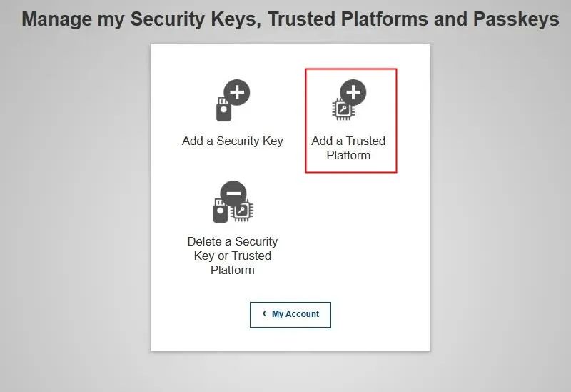The image size is (571, 392).
Task: Click the words Delete a Security
Action: [x=233, y=241]
